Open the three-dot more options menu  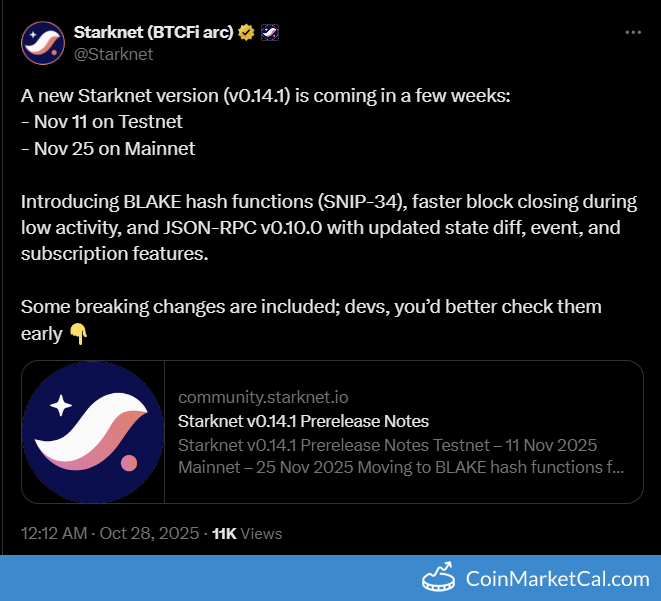(x=632, y=32)
